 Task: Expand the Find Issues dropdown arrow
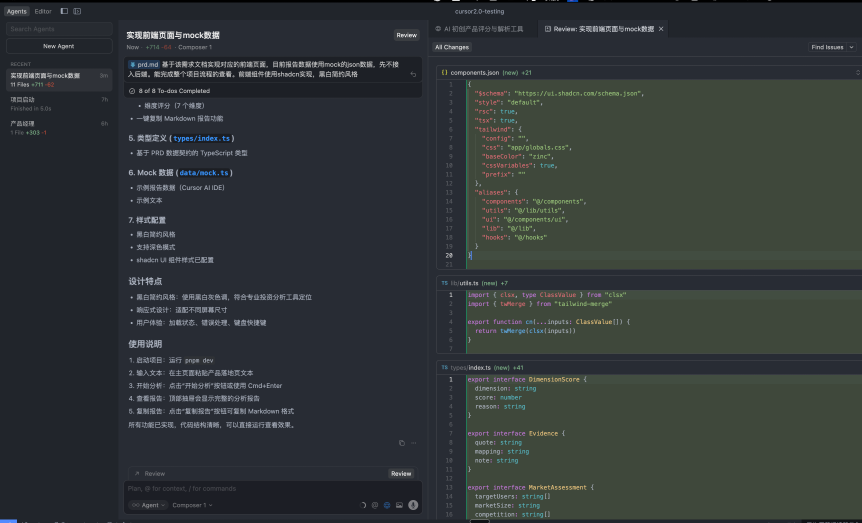(851, 47)
